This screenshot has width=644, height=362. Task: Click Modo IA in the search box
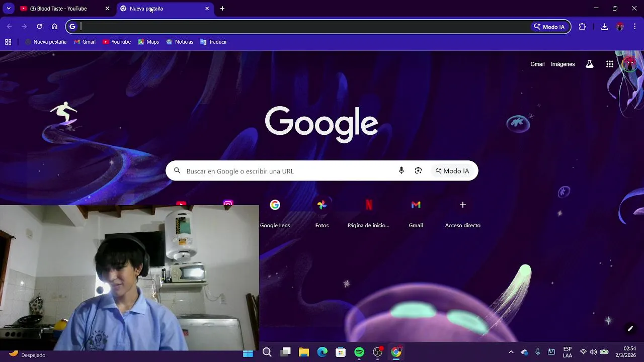(x=452, y=171)
